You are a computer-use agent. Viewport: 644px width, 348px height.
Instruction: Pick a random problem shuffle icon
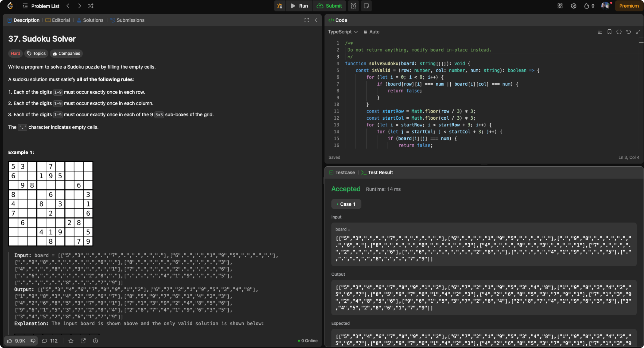coord(91,6)
